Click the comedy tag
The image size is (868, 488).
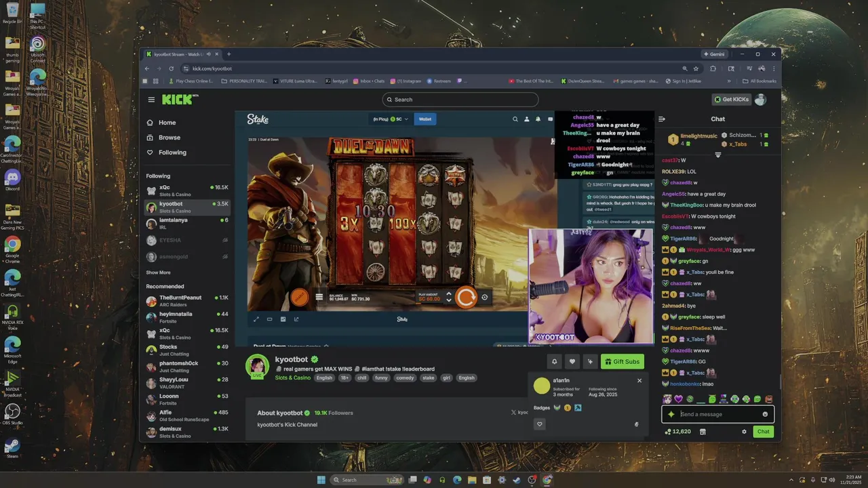[405, 378]
